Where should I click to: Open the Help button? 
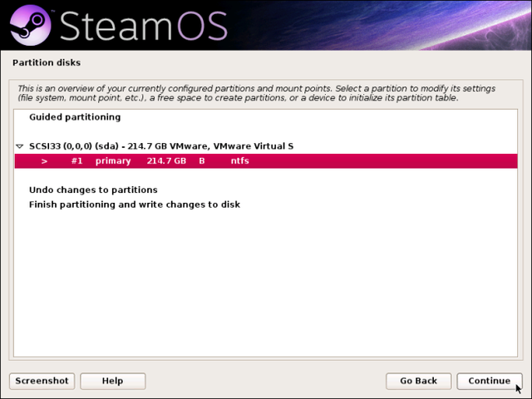tap(113, 381)
